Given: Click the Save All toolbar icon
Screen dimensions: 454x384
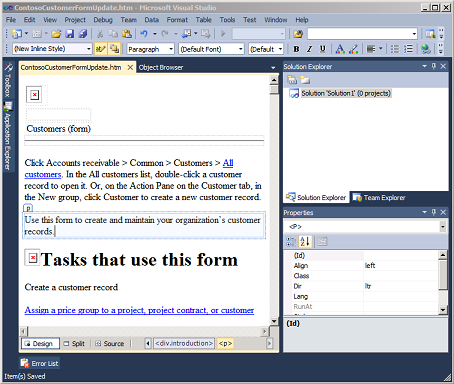Looking at the screenshot, I should pos(83,34).
